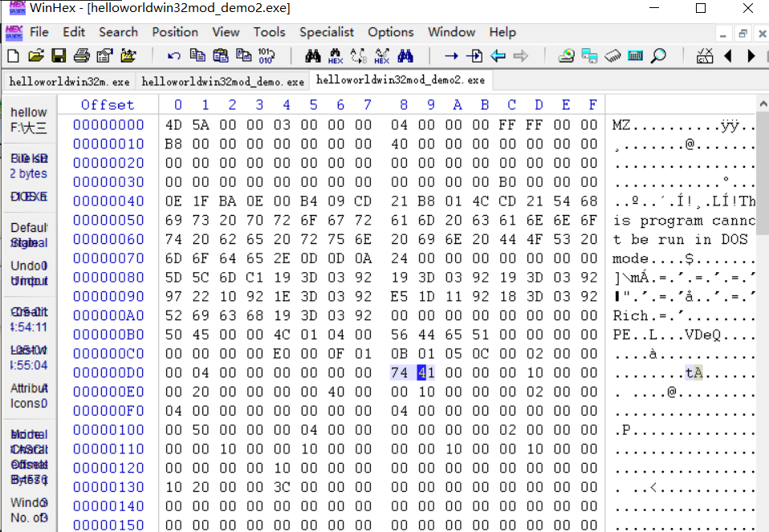The image size is (769, 532).
Task: Open Modify Data via the 101/010 icon
Action: 267,56
